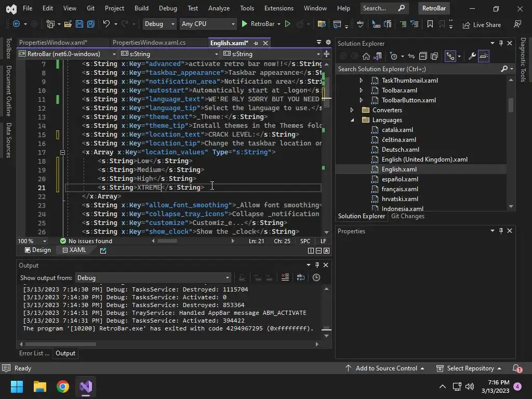532x399 pixels.
Task: Click the Undo icon in toolbar
Action: click(x=107, y=24)
